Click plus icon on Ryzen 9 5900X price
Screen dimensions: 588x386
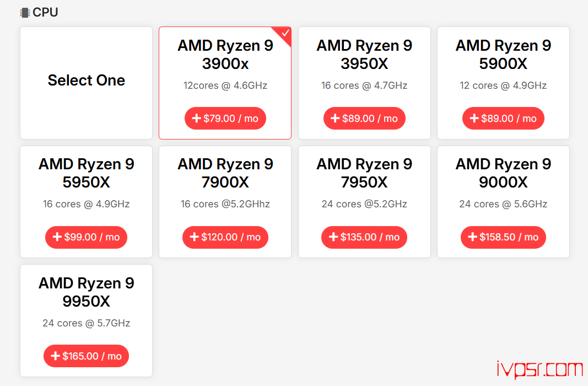point(474,119)
